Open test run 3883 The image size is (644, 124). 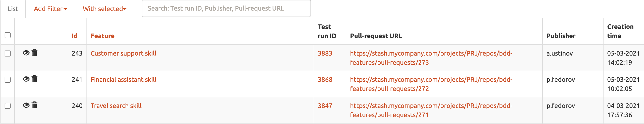tap(325, 54)
